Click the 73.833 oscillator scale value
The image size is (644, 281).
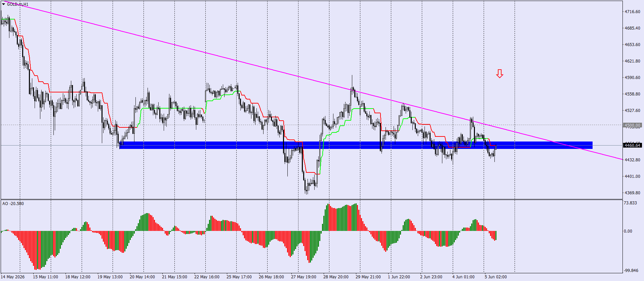[x=630, y=203]
